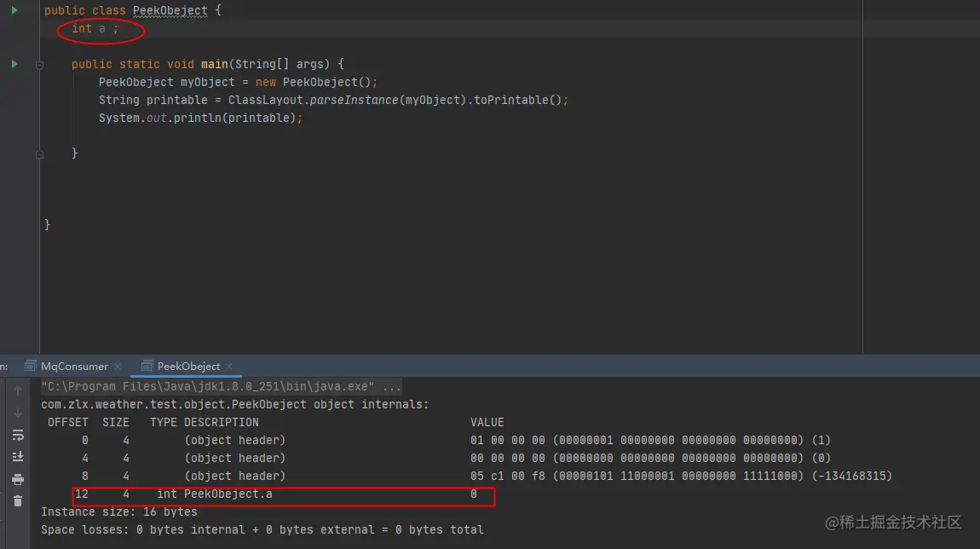
Task: Switch to the MqConsumer run tab
Action: click(74, 367)
